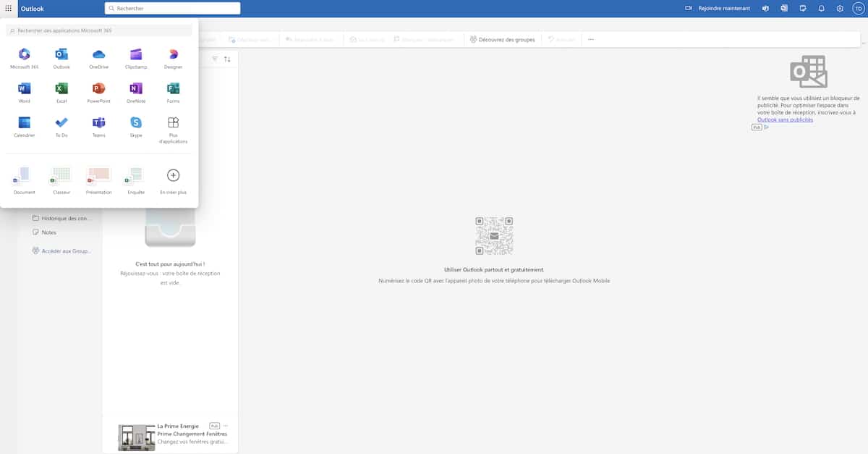Image resolution: width=868 pixels, height=454 pixels.
Task: Launch OneDrive from the launcher
Action: [99, 59]
